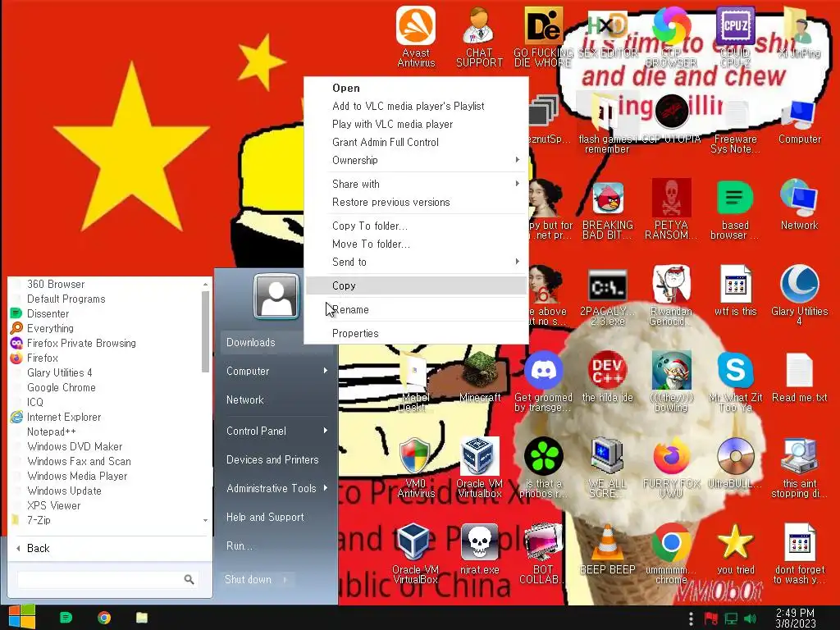Click the Start menu search box
Image resolution: width=840 pixels, height=630 pixels.
[x=107, y=579]
